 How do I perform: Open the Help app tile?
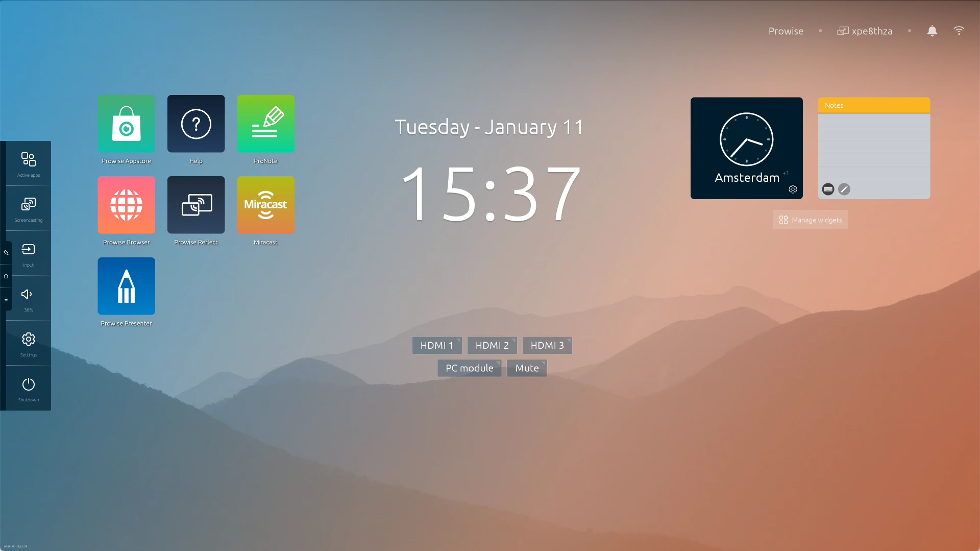pyautogui.click(x=196, y=124)
